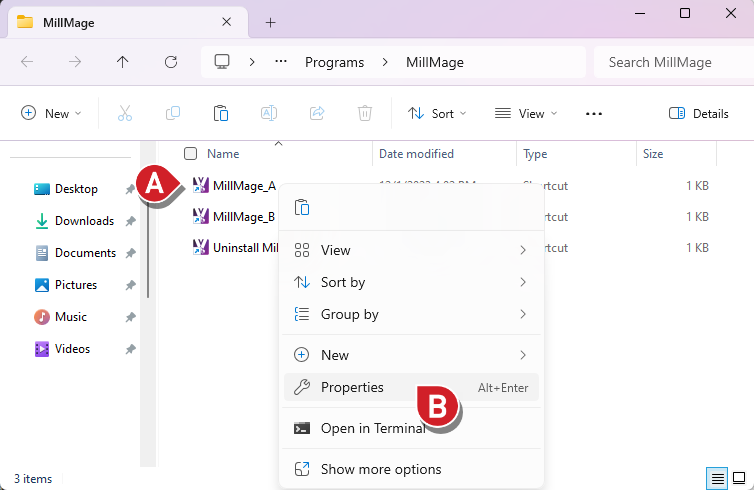Toggle the Details pane button

click(x=698, y=113)
